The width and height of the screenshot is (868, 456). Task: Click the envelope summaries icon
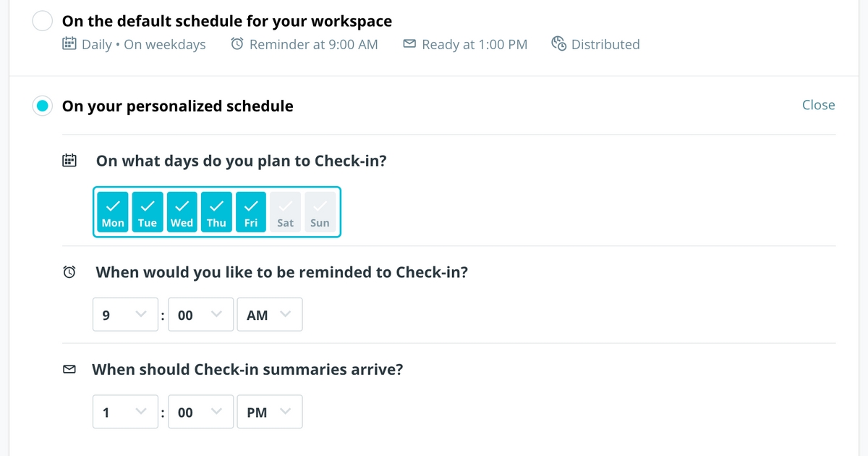69,368
